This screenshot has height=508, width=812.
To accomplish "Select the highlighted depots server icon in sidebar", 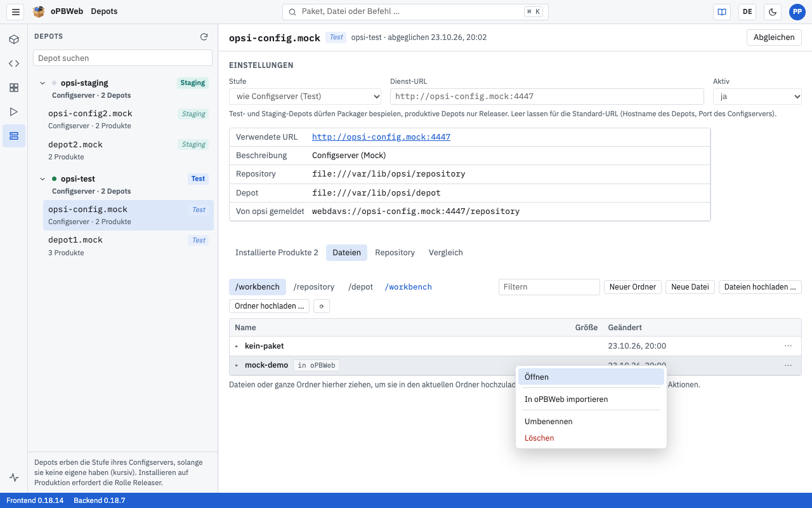I will coord(14,136).
